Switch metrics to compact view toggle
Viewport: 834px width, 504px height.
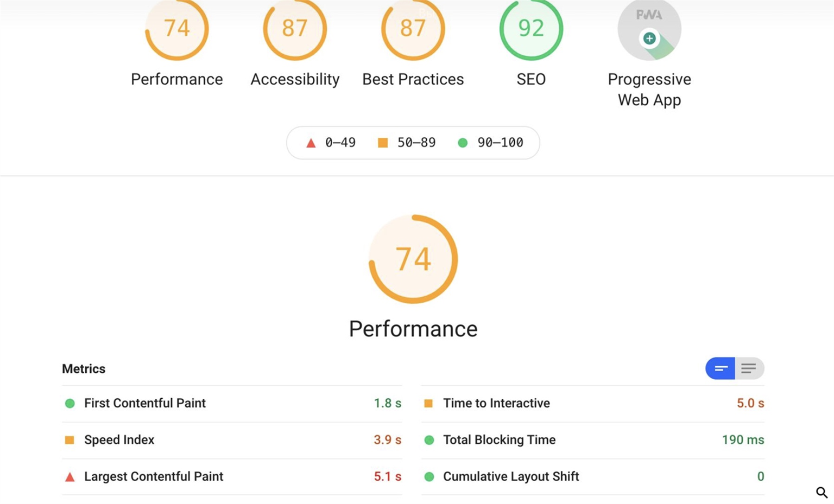point(721,368)
